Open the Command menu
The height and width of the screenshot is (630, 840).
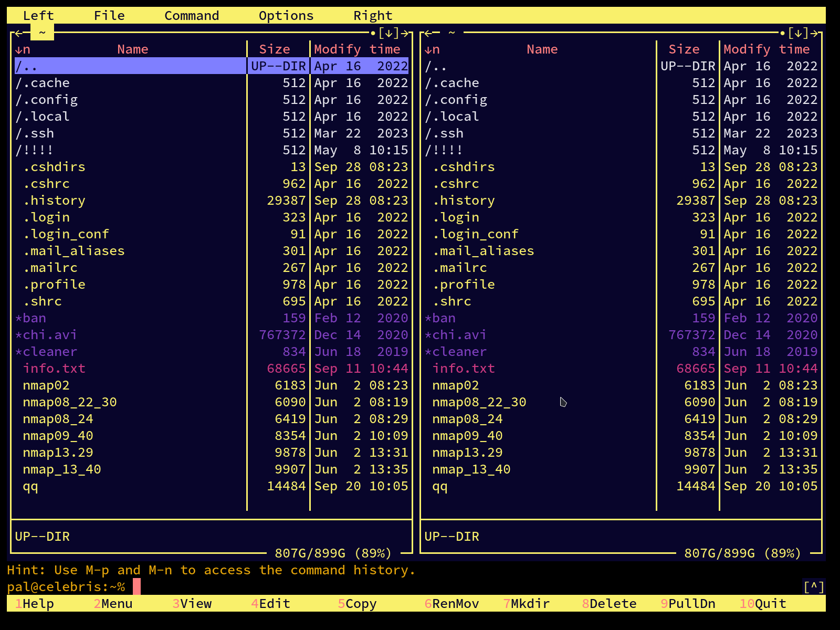192,16
